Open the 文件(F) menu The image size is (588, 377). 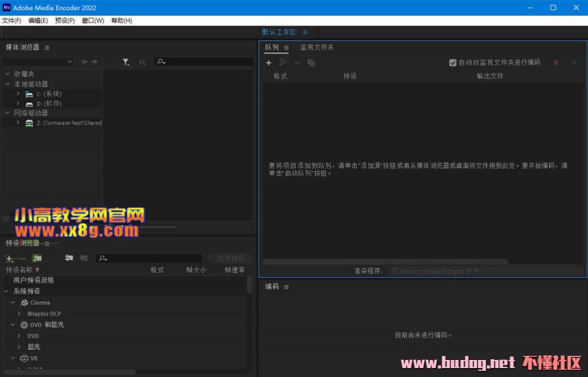pyautogui.click(x=12, y=21)
